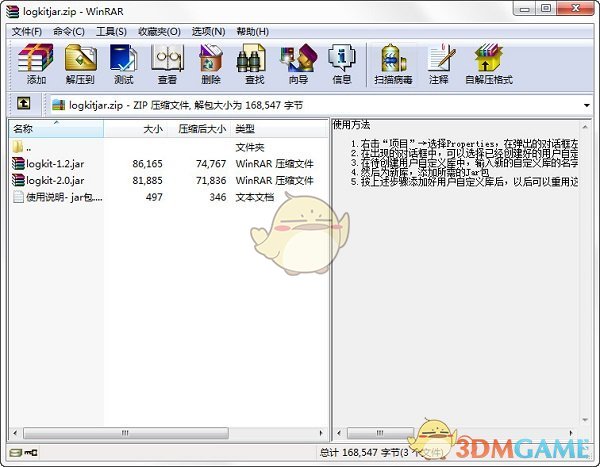The width and height of the screenshot is (600, 467).
Task: Sort by the 名称 column header
Action: coord(56,129)
